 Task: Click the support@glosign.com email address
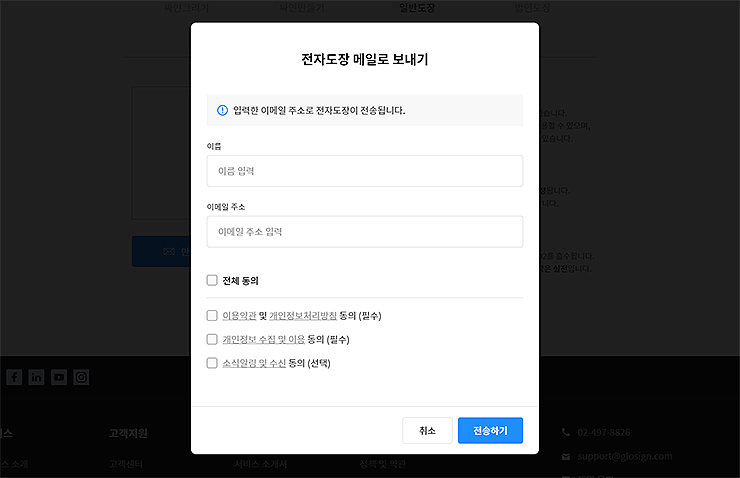(x=625, y=456)
